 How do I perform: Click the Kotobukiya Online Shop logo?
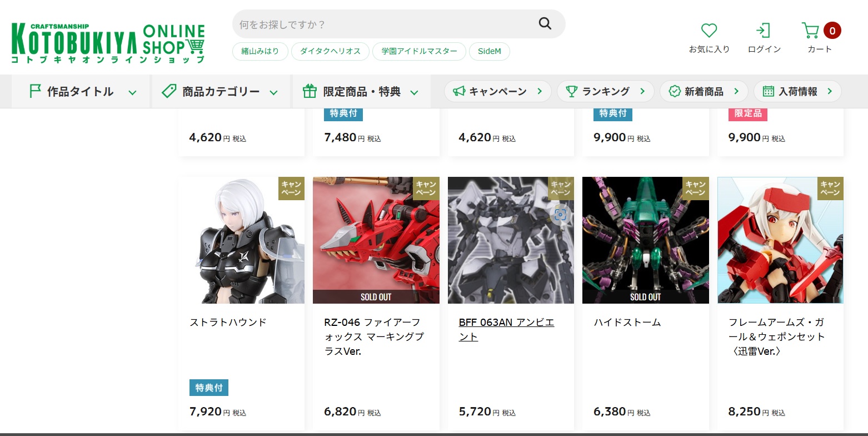pyautogui.click(x=108, y=43)
